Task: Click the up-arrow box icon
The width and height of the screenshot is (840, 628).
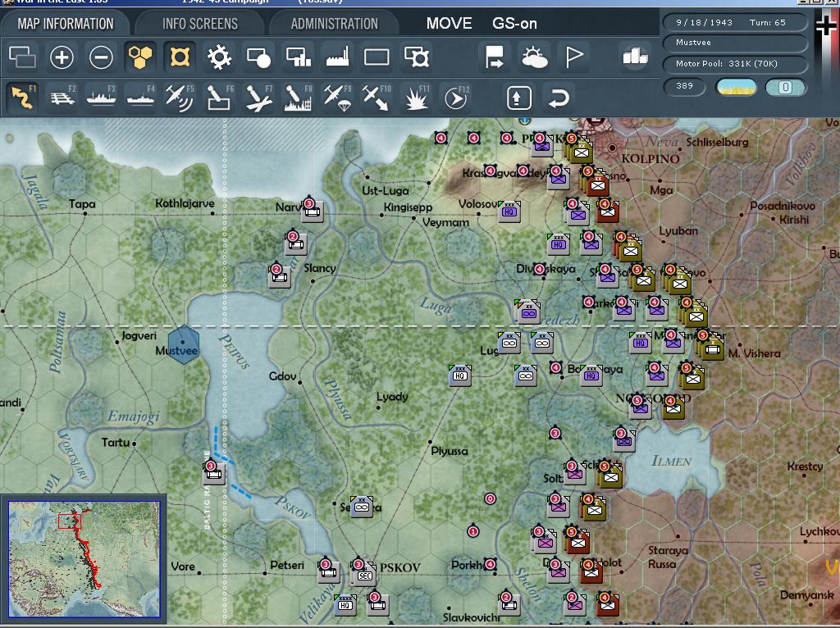Action: click(518, 98)
